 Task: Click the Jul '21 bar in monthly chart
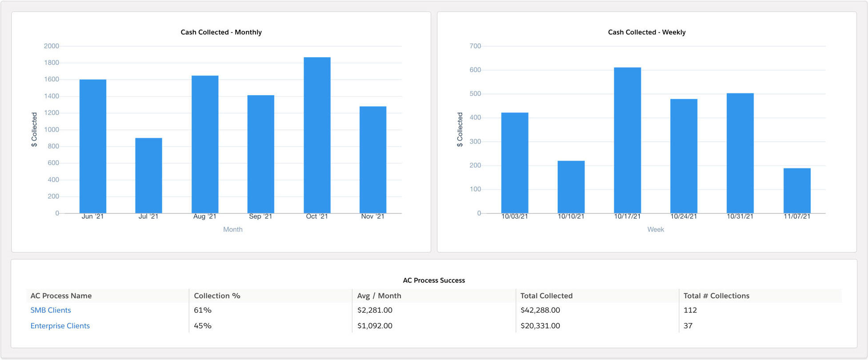pos(149,176)
